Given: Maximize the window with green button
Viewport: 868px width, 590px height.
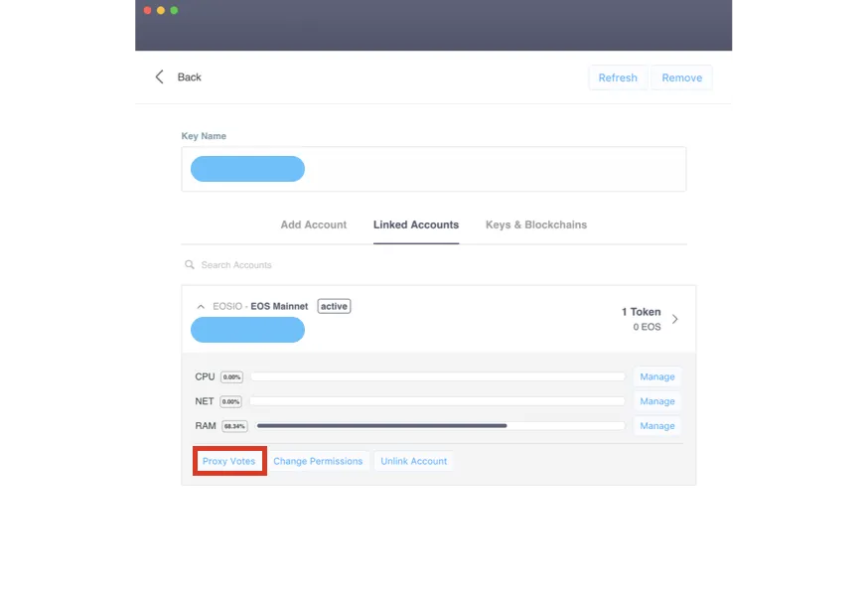Looking at the screenshot, I should pos(174,11).
